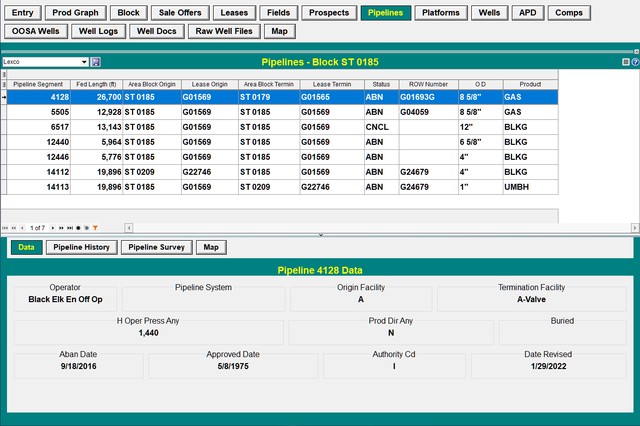Click the Raw Well Files button
This screenshot has height=426, width=640.
coord(222,31)
